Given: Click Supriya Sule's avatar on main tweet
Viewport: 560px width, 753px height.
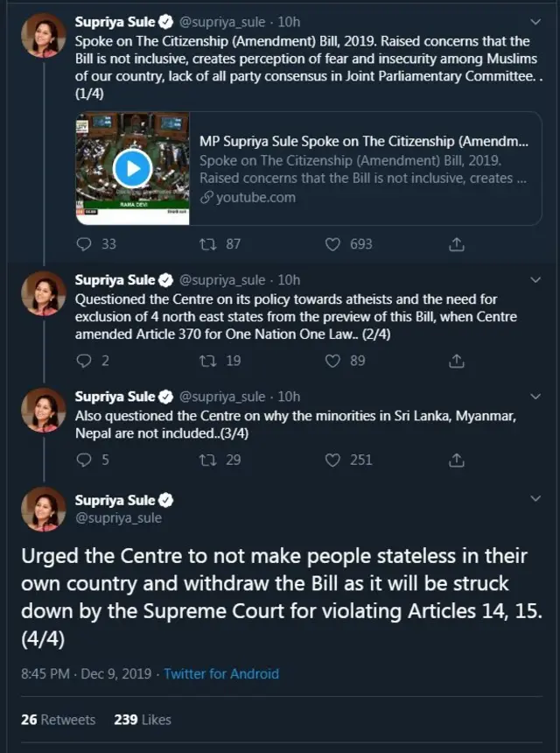Looking at the screenshot, I should (x=43, y=509).
